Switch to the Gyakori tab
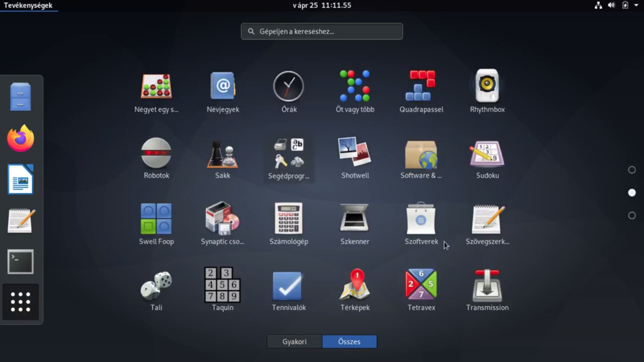The height and width of the screenshot is (362, 644). point(294,342)
